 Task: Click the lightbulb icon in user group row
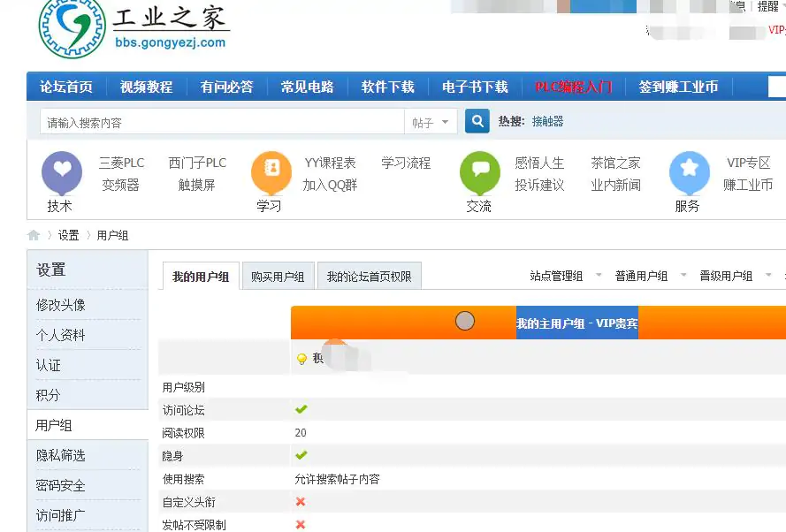pyautogui.click(x=301, y=359)
